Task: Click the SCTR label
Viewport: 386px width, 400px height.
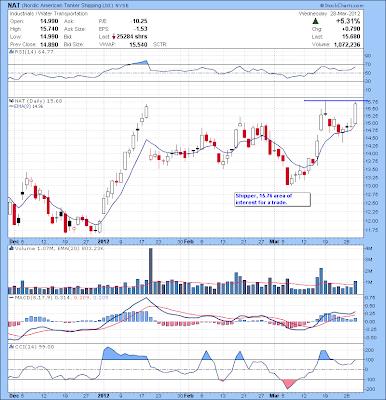Action: (160, 44)
